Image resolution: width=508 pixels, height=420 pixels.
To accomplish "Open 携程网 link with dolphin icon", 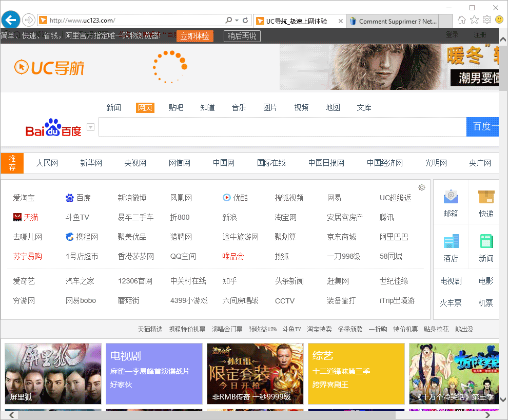I will [82, 237].
